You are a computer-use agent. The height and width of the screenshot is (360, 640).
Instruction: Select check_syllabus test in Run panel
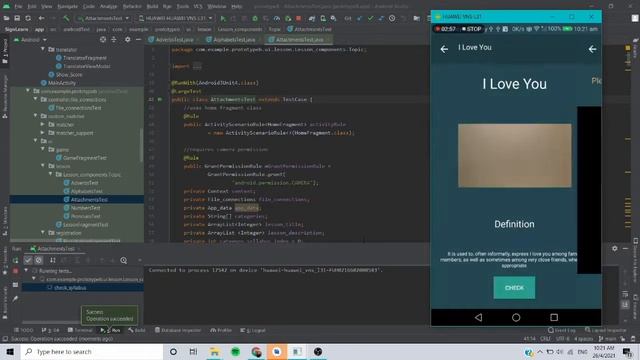tap(70, 288)
